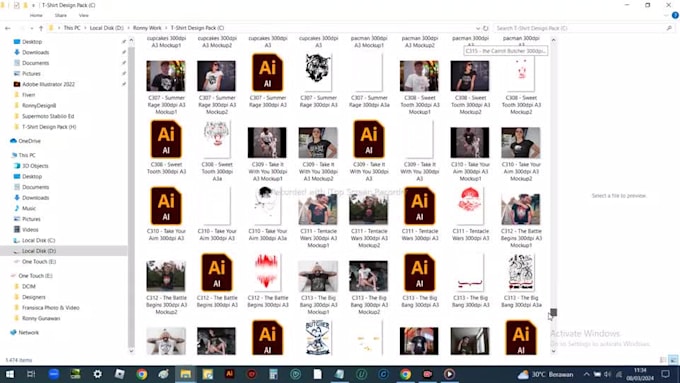The image size is (680, 383).
Task: Switch to the large icons view layout
Action: (673, 360)
